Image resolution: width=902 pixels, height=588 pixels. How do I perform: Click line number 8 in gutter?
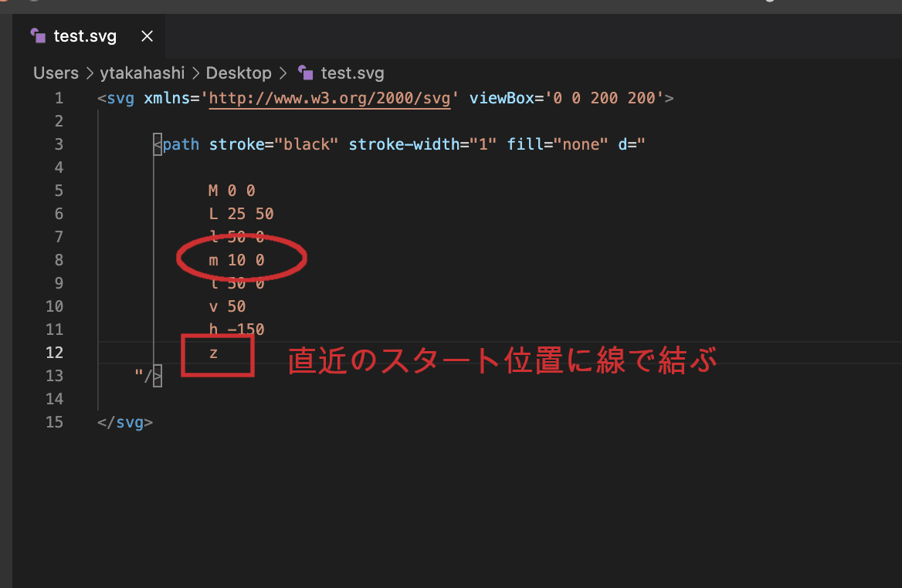pos(59,260)
